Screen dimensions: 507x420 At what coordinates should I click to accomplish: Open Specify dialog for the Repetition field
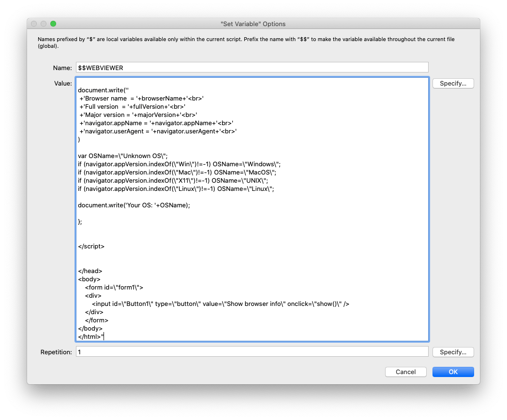453,352
